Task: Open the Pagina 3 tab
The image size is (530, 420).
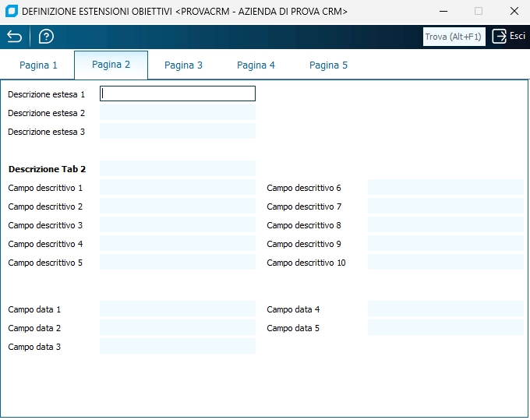Action: [x=183, y=65]
